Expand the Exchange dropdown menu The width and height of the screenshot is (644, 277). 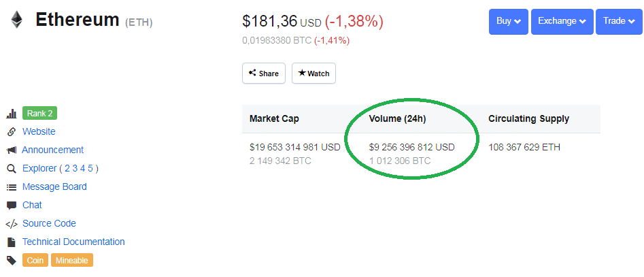click(x=562, y=21)
